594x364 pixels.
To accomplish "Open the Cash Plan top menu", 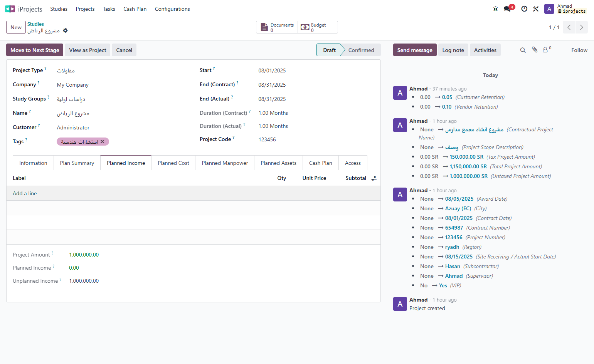I will 135,9.
